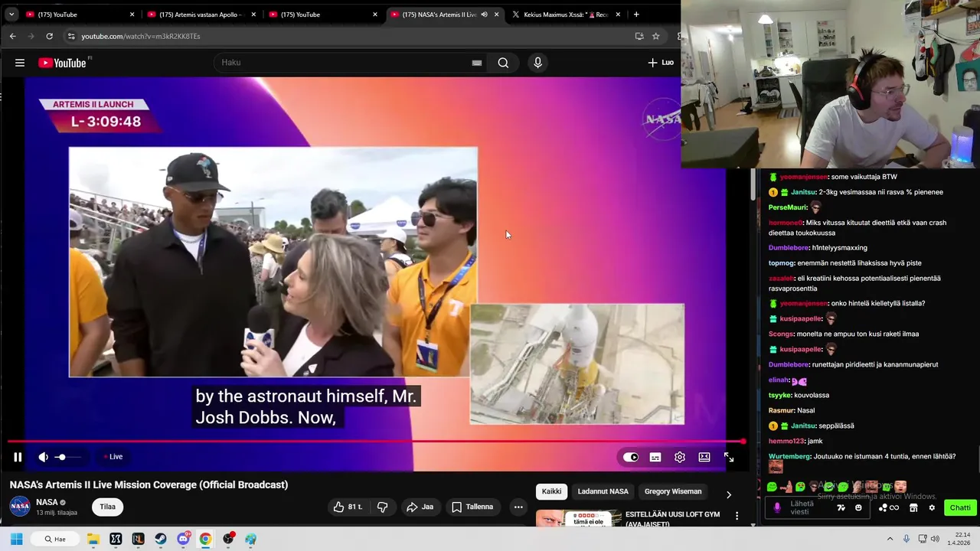This screenshot has height=551, width=980.
Task: Open chat settings gear
Action: [x=932, y=507]
